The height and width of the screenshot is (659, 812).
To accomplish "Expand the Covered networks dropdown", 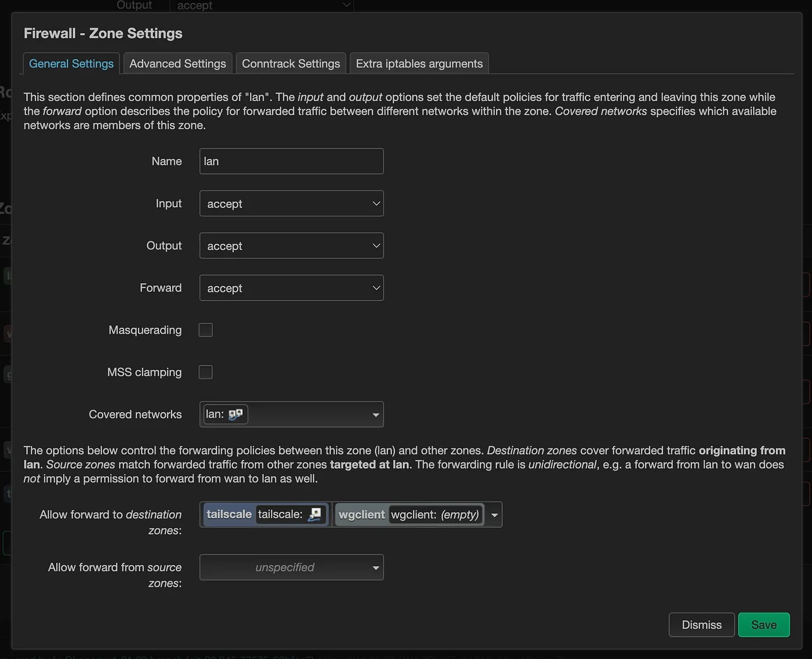I will (291, 414).
